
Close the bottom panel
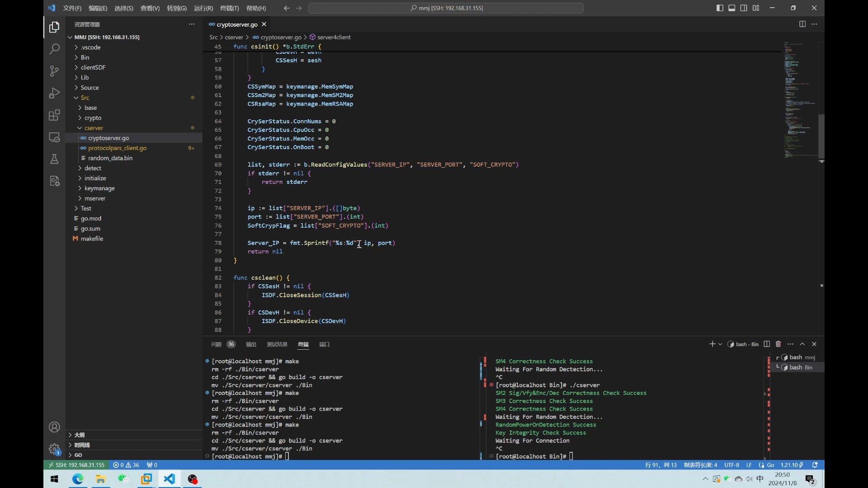coord(814,344)
